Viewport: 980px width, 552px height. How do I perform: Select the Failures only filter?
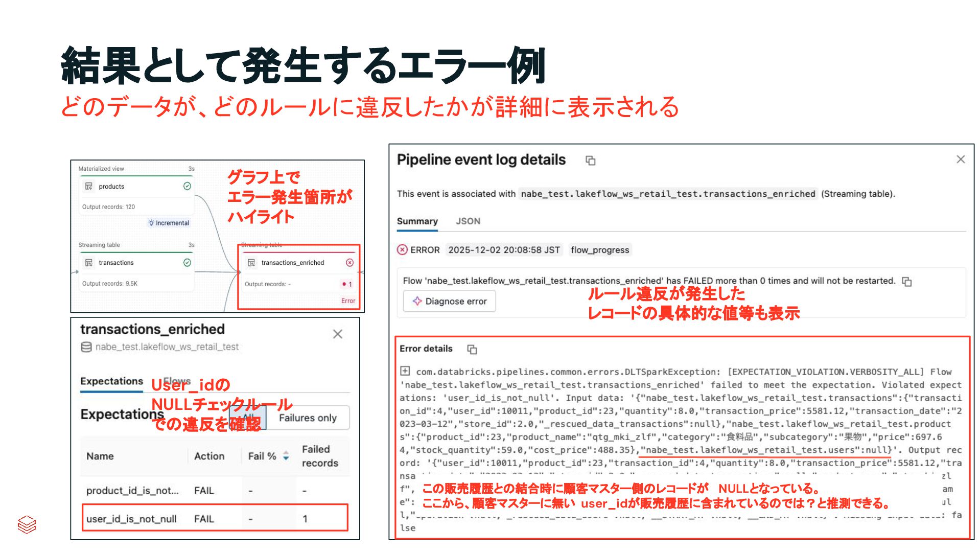tap(308, 418)
